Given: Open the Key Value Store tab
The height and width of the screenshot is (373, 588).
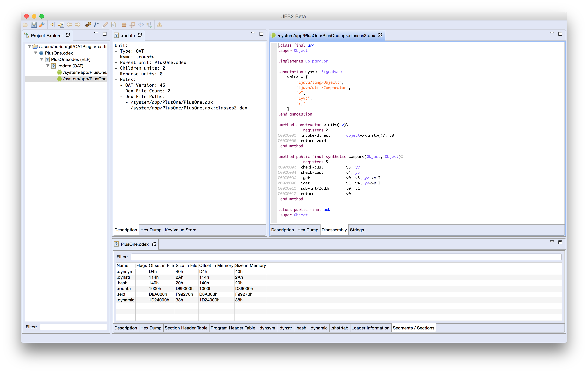Looking at the screenshot, I should tap(181, 230).
